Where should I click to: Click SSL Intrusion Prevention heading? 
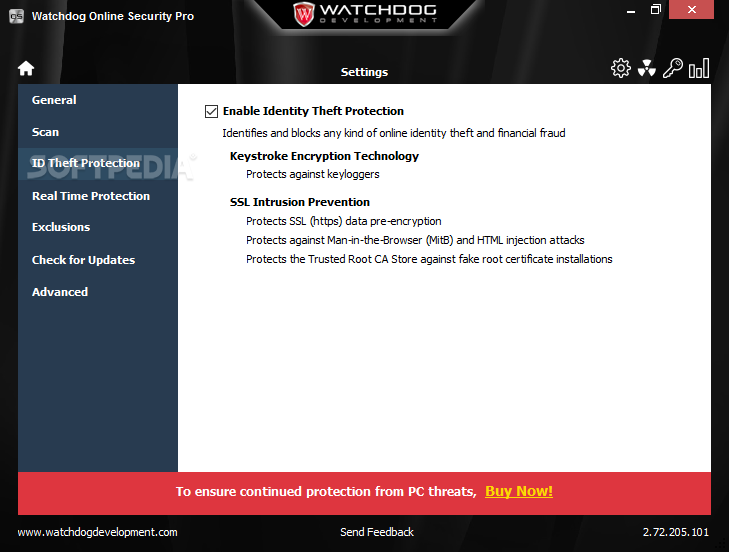(x=300, y=202)
